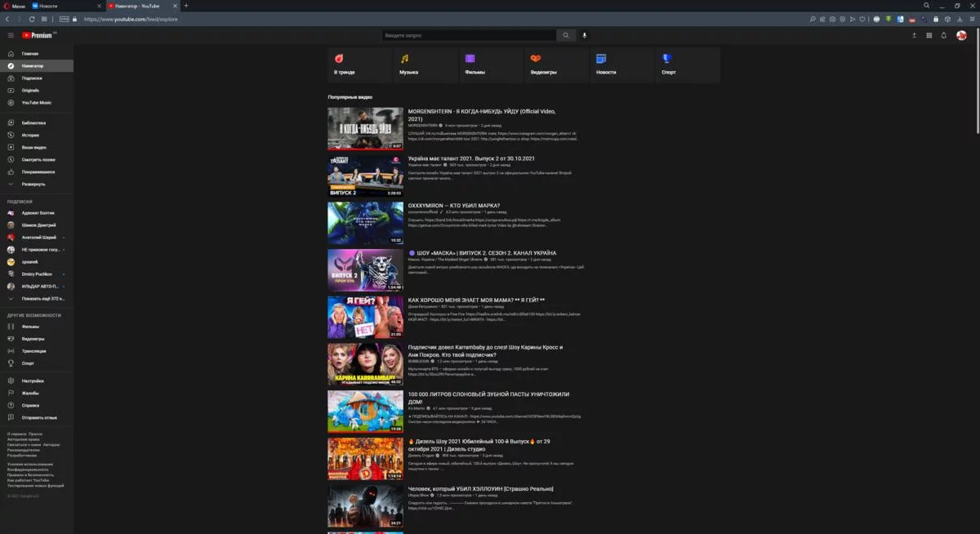Image resolution: width=980 pixels, height=534 pixels.
Task: Open the user account avatar menu
Action: click(x=961, y=35)
